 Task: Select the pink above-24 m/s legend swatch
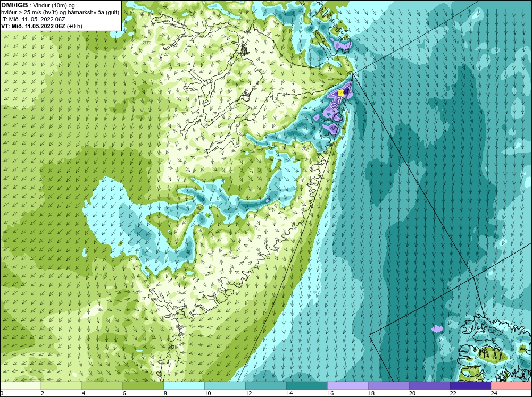tap(511, 386)
